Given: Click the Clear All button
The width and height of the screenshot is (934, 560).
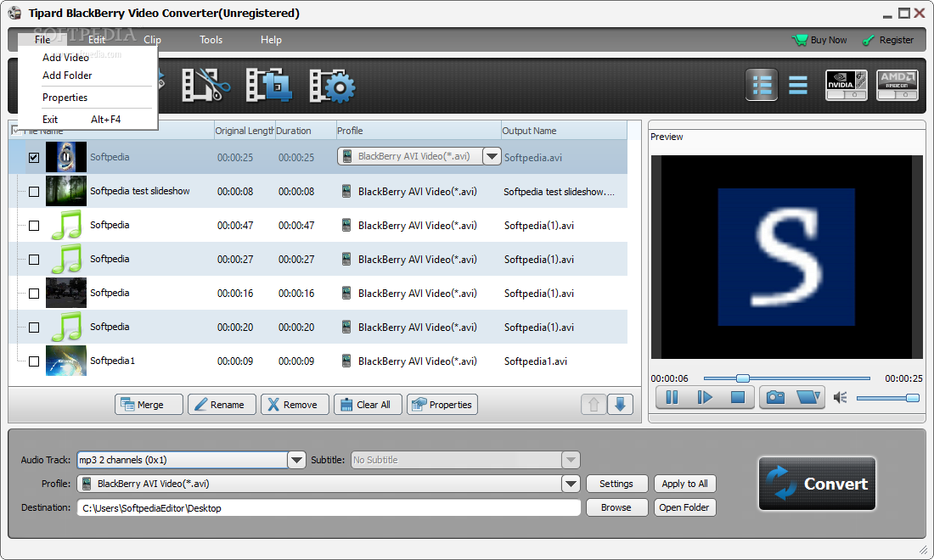Looking at the screenshot, I should (x=368, y=405).
